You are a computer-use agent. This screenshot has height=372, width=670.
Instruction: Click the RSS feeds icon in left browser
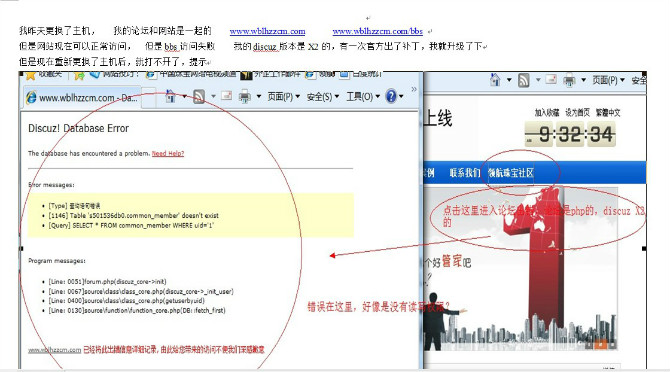[x=199, y=97]
